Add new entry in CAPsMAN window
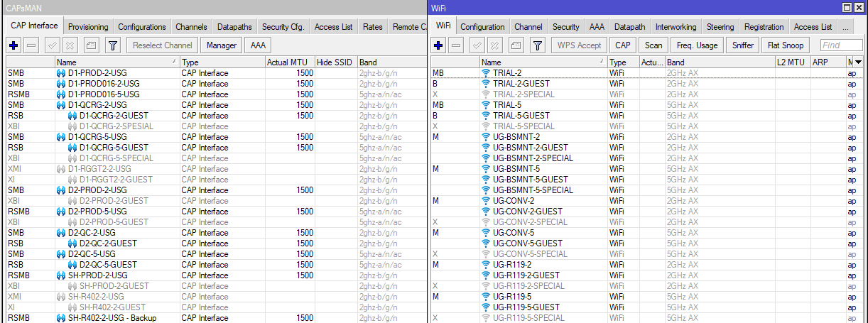Viewport: 868px width, 323px height. 13,45
